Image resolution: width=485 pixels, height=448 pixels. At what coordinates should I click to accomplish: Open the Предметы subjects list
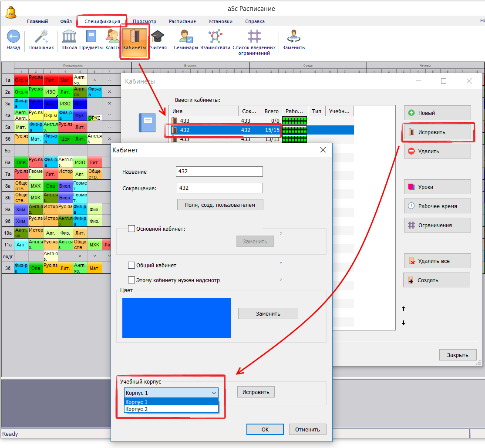[91, 37]
